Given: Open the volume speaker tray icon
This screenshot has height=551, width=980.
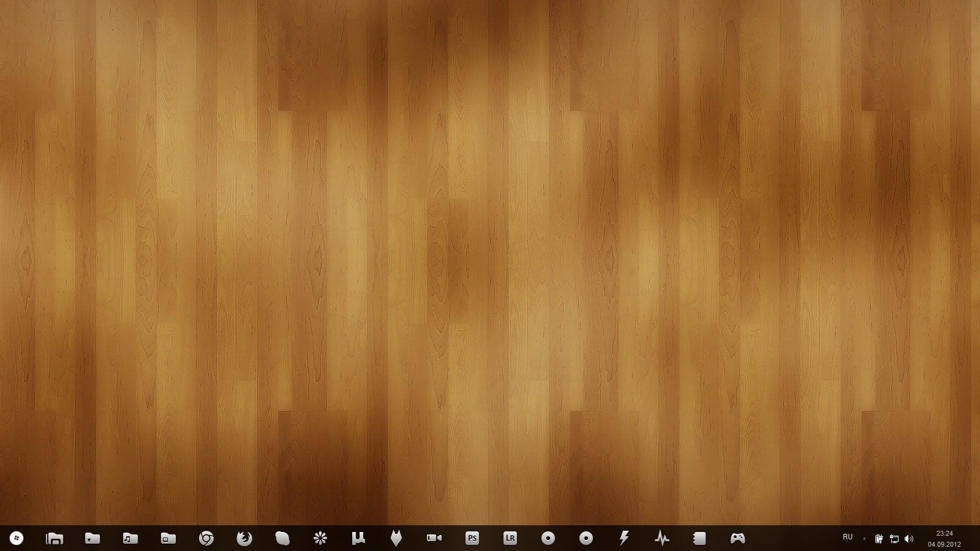Looking at the screenshot, I should point(909,539).
